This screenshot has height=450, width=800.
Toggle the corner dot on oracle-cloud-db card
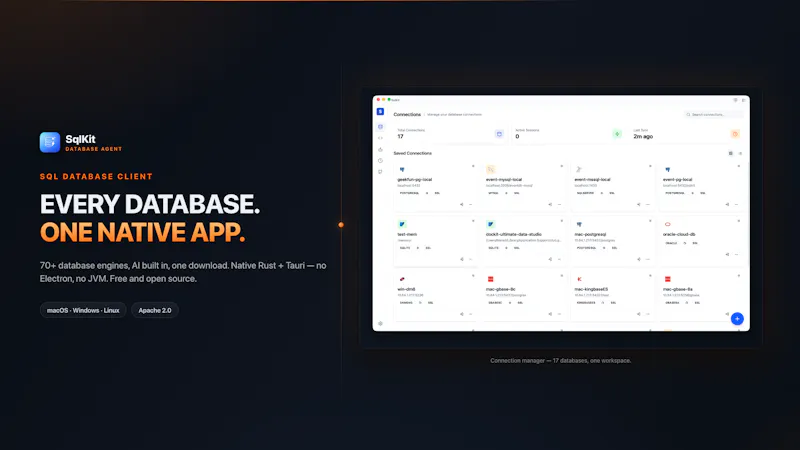tap(739, 221)
